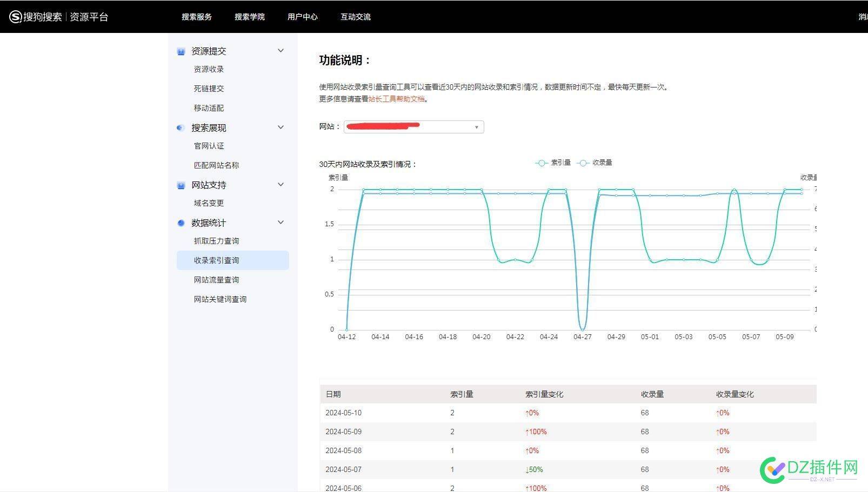Click the 收录量变化 column header

[735, 394]
